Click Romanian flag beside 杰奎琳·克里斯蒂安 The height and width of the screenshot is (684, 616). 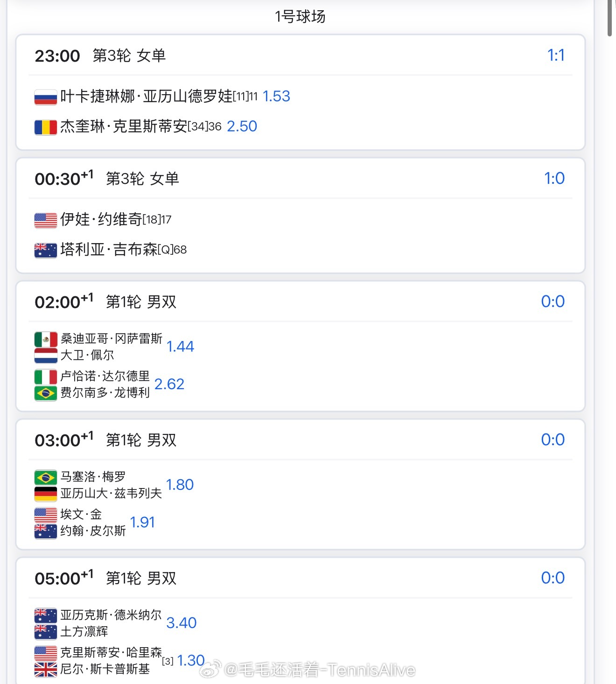point(45,127)
